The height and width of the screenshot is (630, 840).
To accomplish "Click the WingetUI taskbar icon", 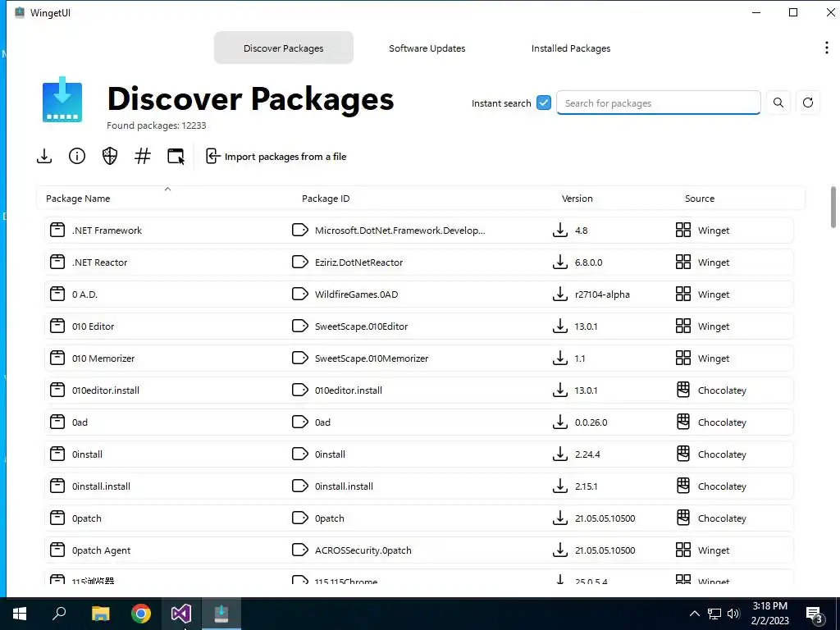I will click(x=221, y=614).
